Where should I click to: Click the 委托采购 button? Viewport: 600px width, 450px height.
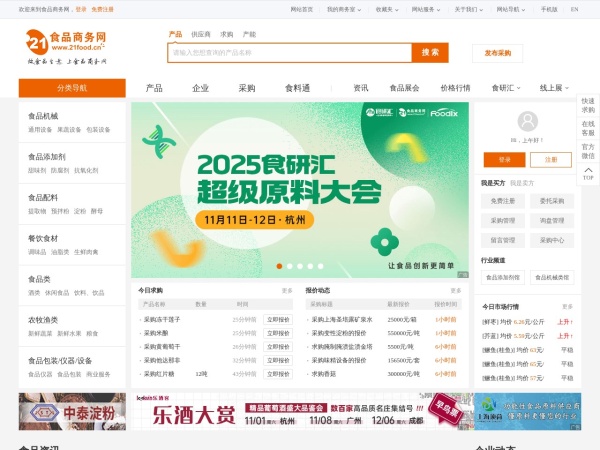pyautogui.click(x=552, y=201)
